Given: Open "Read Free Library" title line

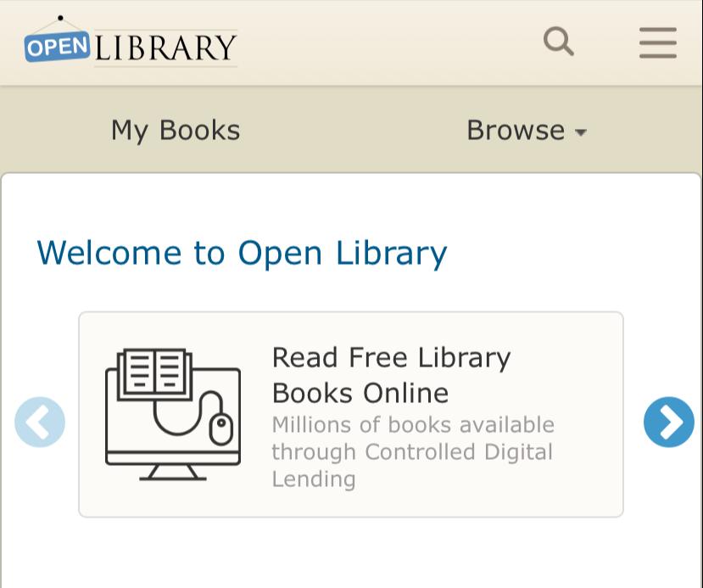Looking at the screenshot, I should click(x=391, y=357).
